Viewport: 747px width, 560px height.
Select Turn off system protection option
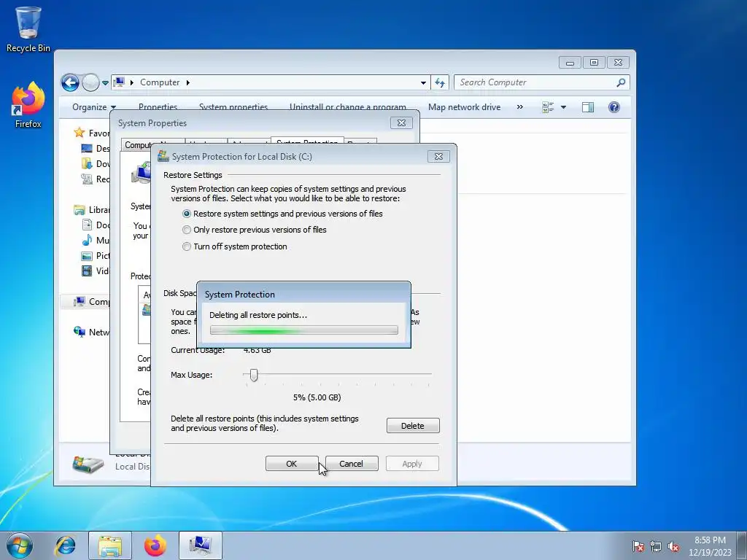click(235, 246)
